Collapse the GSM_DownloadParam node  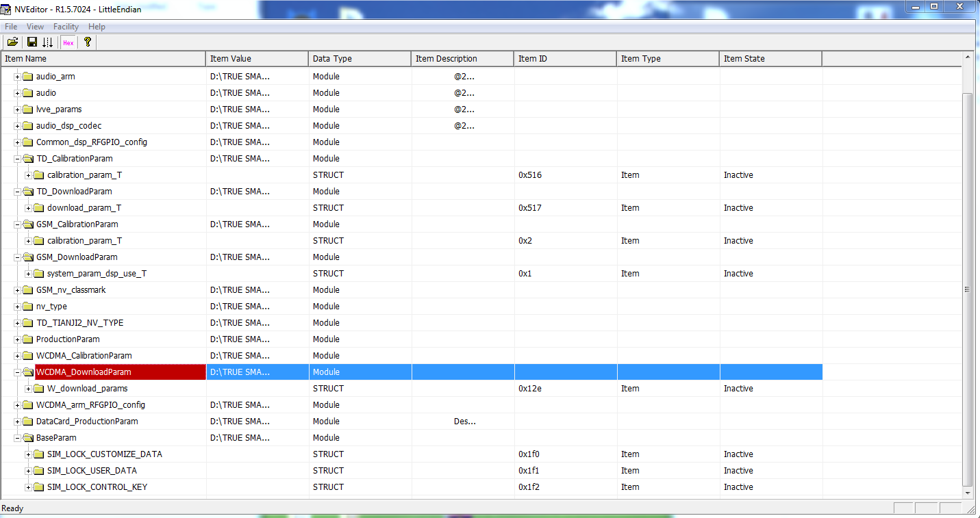click(18, 257)
